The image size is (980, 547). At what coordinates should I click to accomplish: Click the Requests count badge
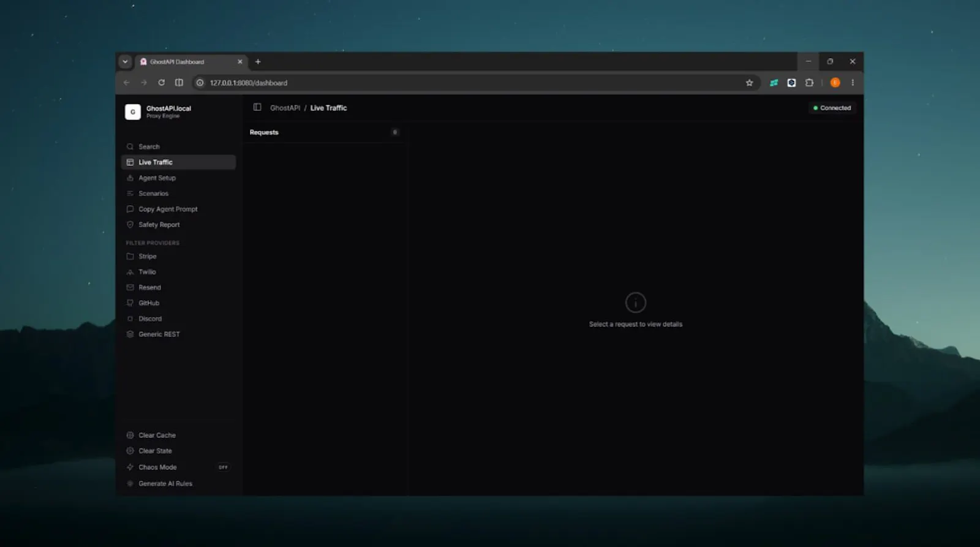tap(395, 132)
